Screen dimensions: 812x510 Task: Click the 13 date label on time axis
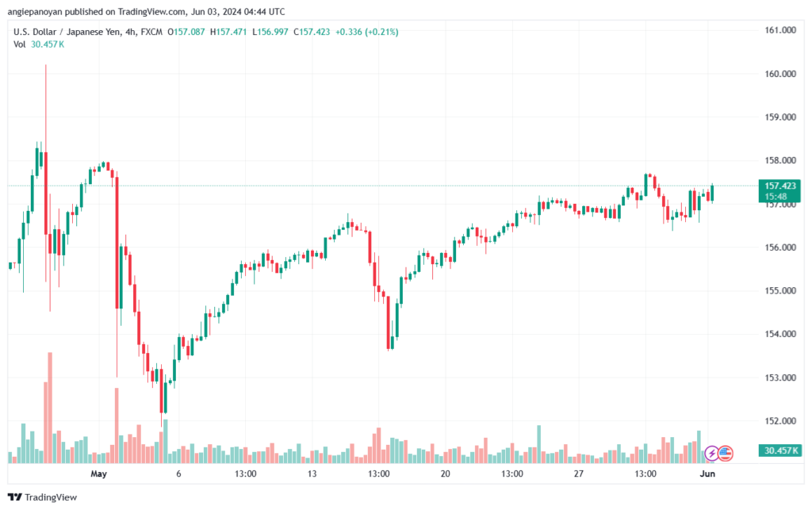[312, 474]
